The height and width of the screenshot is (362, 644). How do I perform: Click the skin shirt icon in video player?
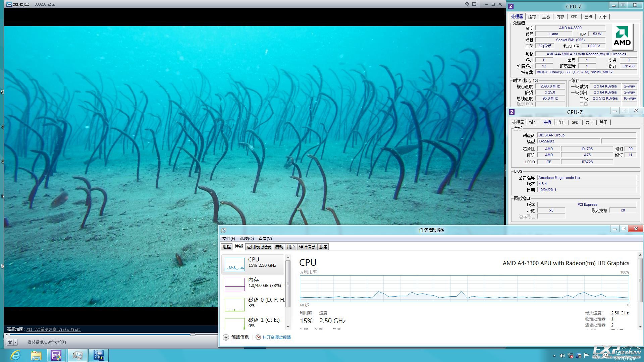tap(10, 342)
